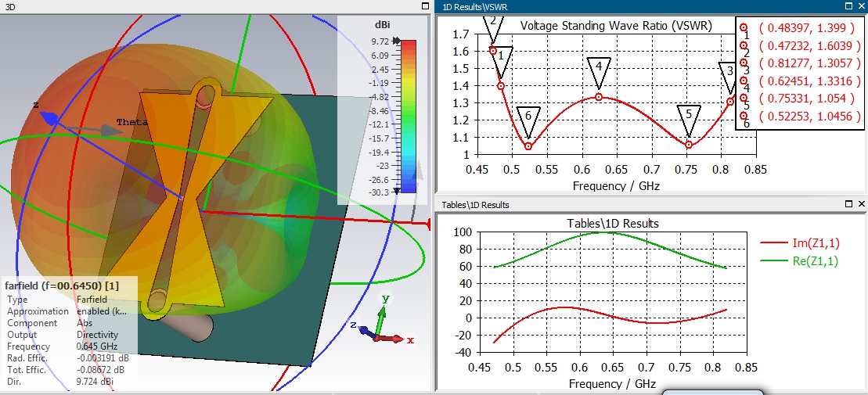Click the Tables\1D Results plot heading above impedance curves
Image resolution: width=868 pixels, height=395 pixels.
coord(613,224)
